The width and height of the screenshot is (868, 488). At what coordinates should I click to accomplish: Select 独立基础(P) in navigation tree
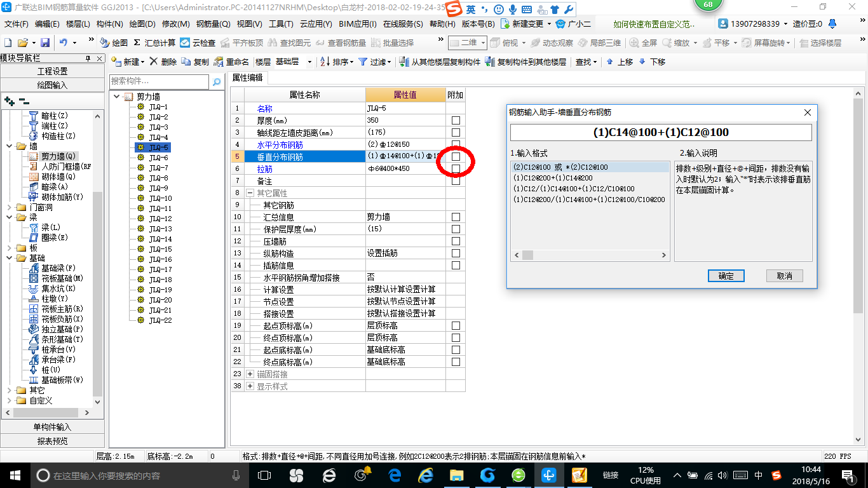(56, 329)
